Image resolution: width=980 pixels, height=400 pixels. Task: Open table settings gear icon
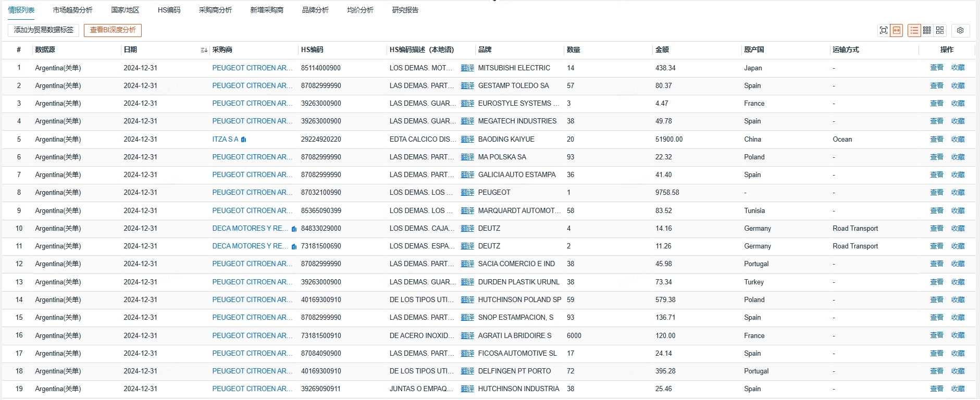coord(960,30)
